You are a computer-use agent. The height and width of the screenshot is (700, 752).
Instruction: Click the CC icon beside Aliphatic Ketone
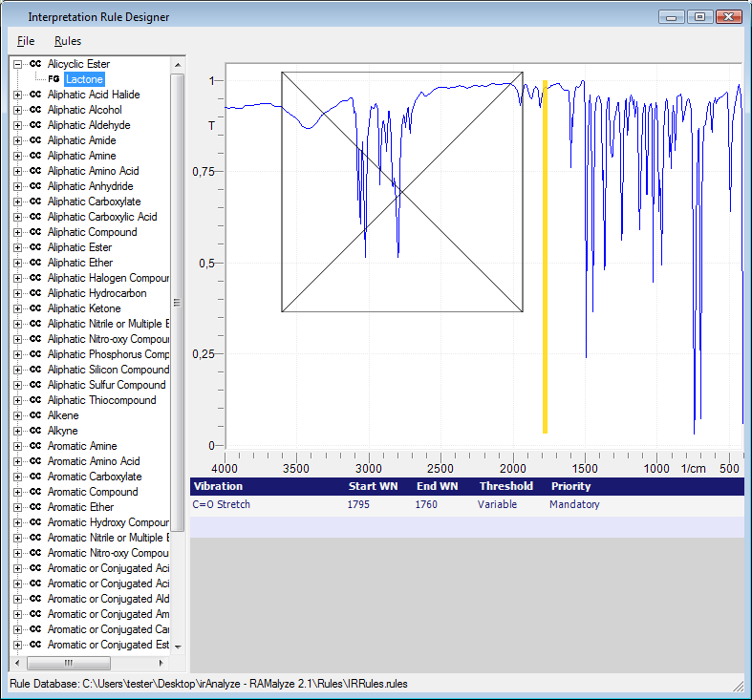pos(35,308)
